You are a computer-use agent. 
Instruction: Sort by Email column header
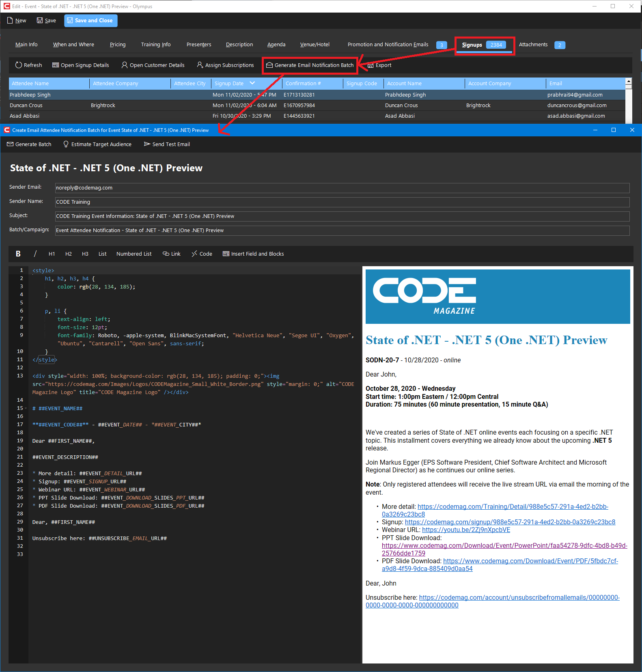[586, 84]
